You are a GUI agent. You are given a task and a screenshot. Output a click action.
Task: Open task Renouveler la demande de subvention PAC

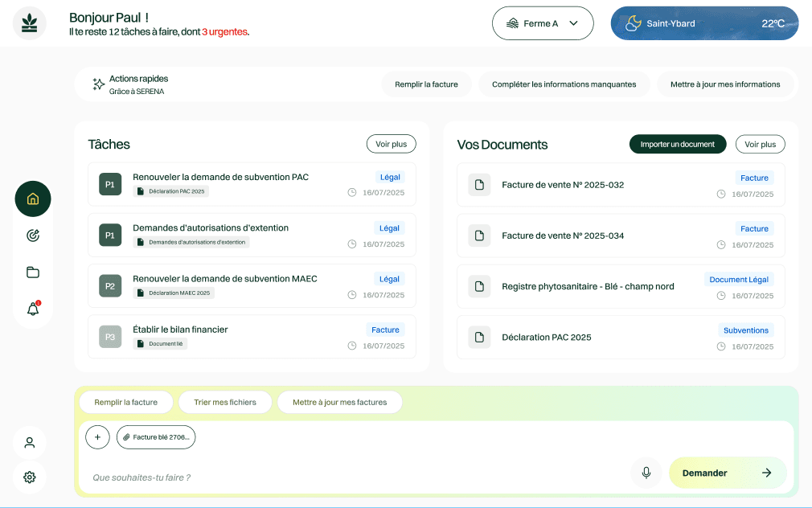pos(252,184)
